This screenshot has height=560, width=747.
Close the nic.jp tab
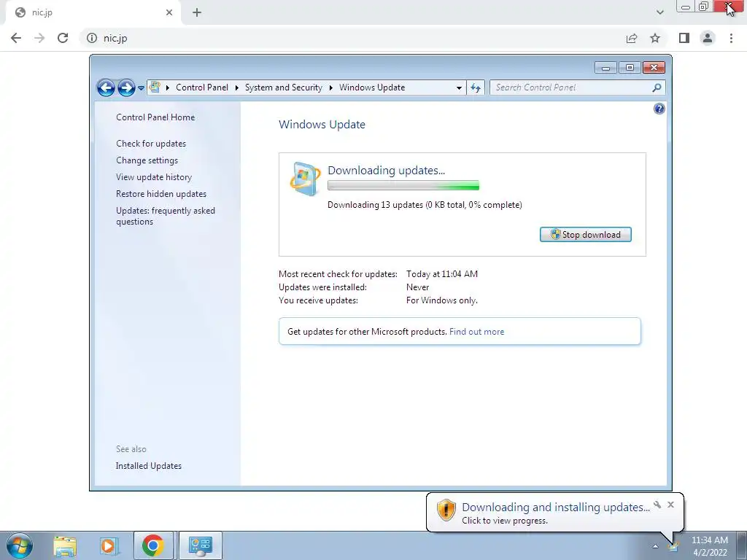pos(169,12)
